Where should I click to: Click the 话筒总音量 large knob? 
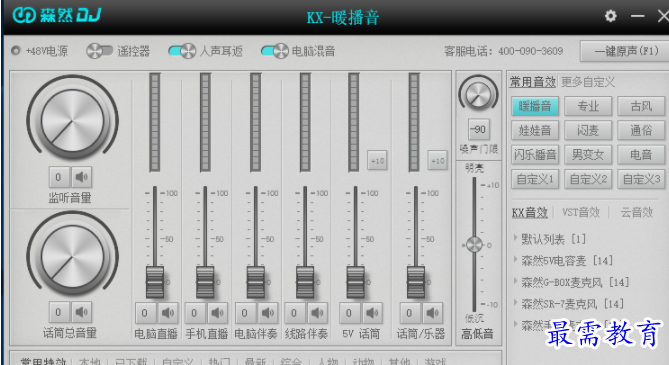pos(72,256)
